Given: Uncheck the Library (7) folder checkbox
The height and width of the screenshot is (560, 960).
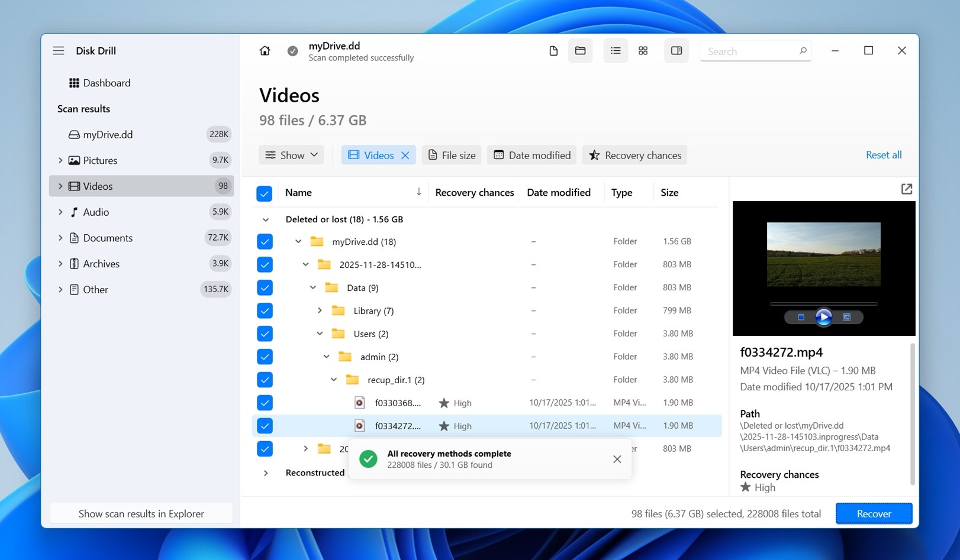Looking at the screenshot, I should coord(265,310).
